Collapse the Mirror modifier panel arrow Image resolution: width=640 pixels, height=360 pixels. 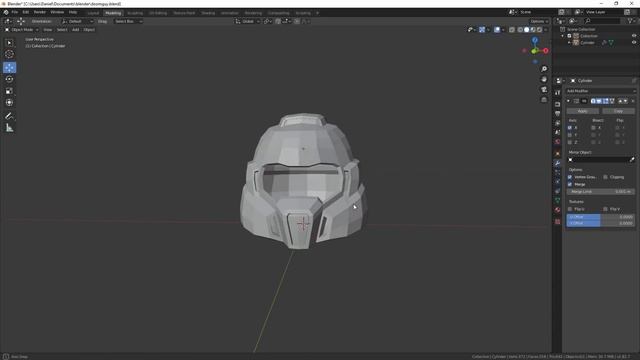(568, 101)
